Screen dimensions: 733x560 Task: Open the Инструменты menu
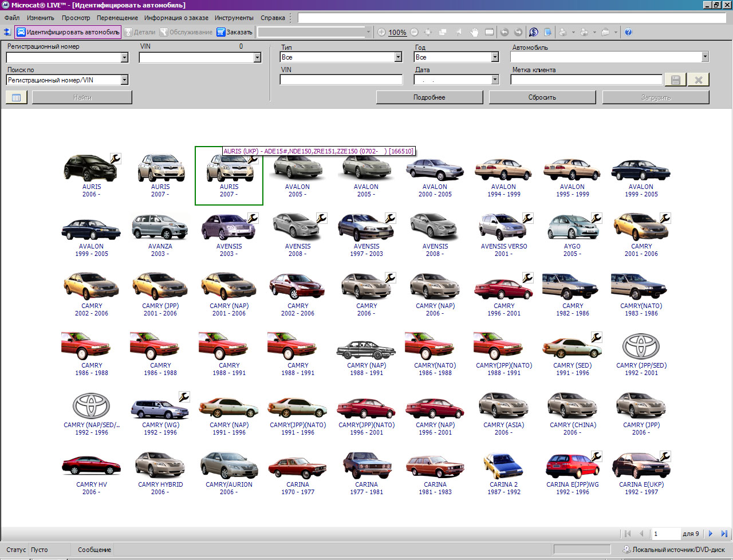[x=234, y=18]
